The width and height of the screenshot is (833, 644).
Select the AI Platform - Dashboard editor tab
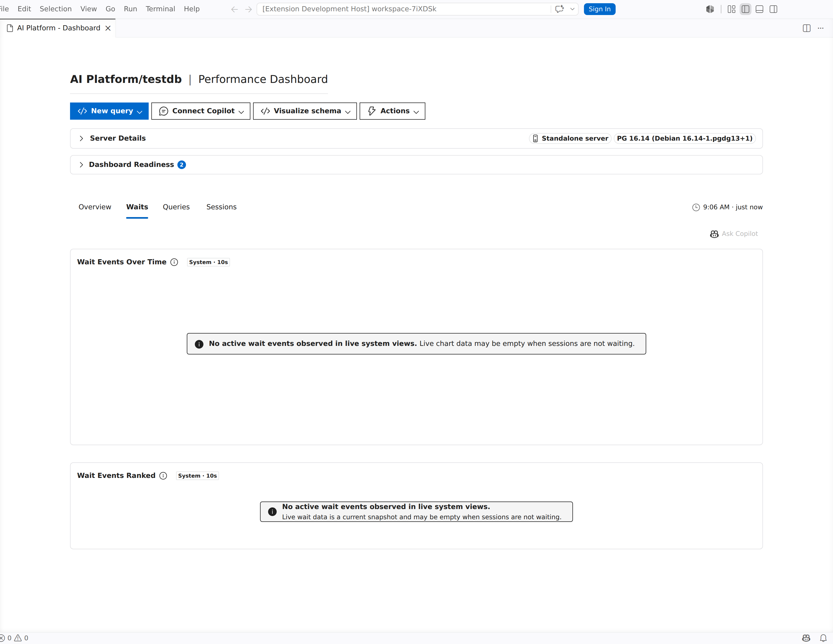pos(58,28)
